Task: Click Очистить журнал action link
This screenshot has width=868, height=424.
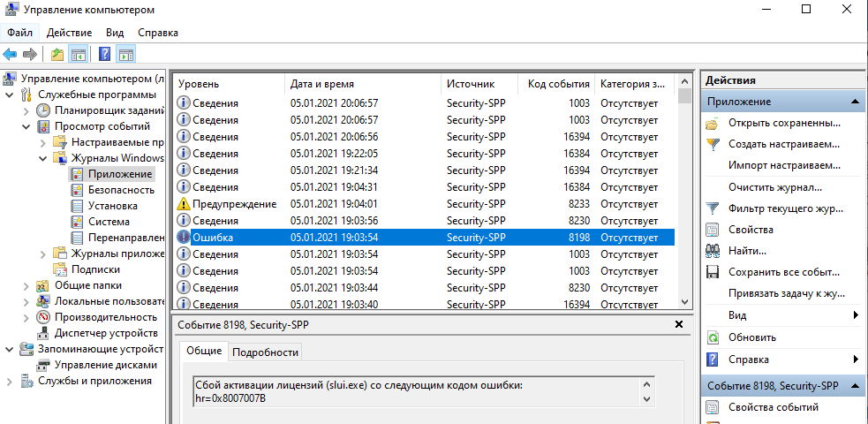Action: pos(775,187)
